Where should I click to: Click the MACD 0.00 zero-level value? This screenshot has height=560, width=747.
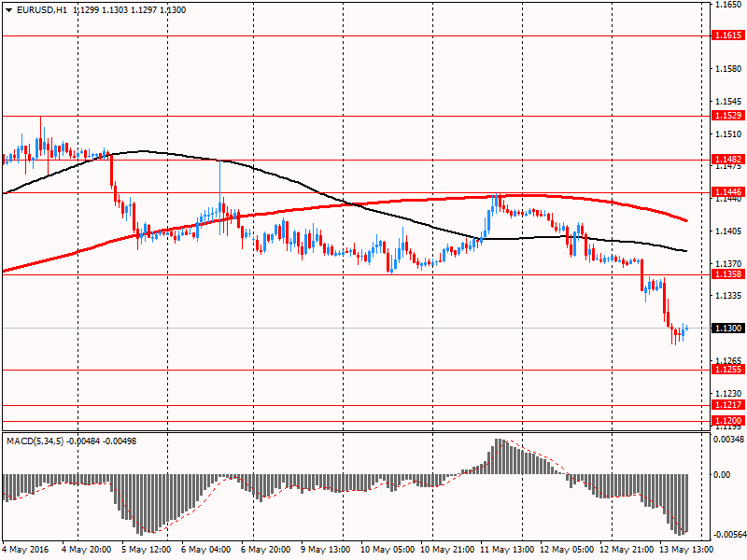[722, 475]
